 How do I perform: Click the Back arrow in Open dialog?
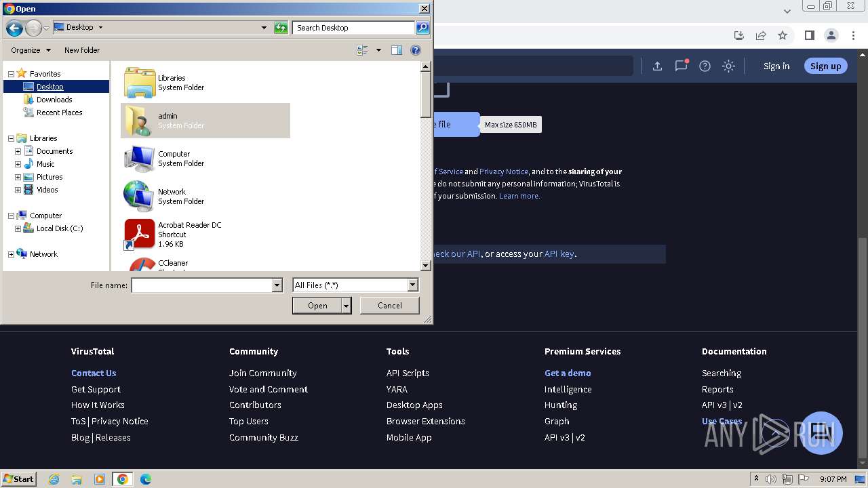[14, 28]
